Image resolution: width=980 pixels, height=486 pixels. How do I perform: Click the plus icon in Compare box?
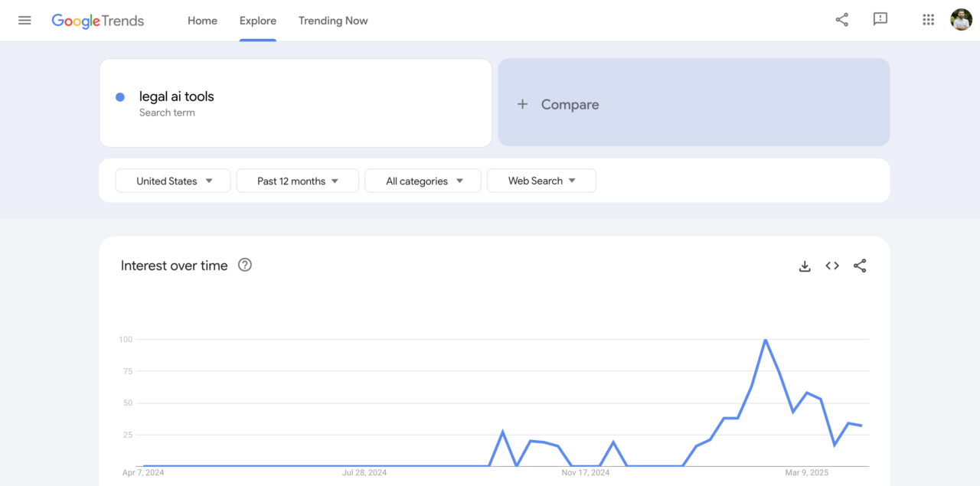coord(522,104)
